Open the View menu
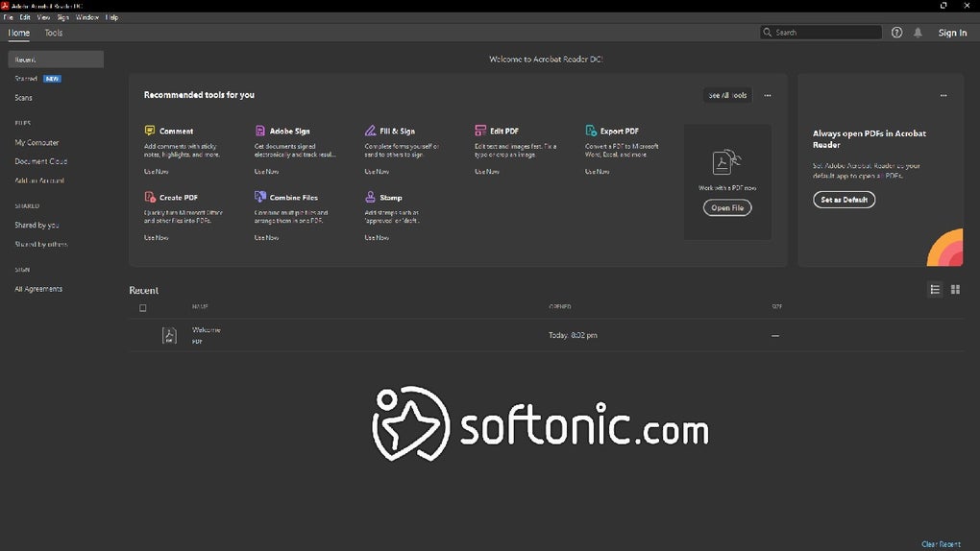The image size is (980, 551). click(x=43, y=17)
